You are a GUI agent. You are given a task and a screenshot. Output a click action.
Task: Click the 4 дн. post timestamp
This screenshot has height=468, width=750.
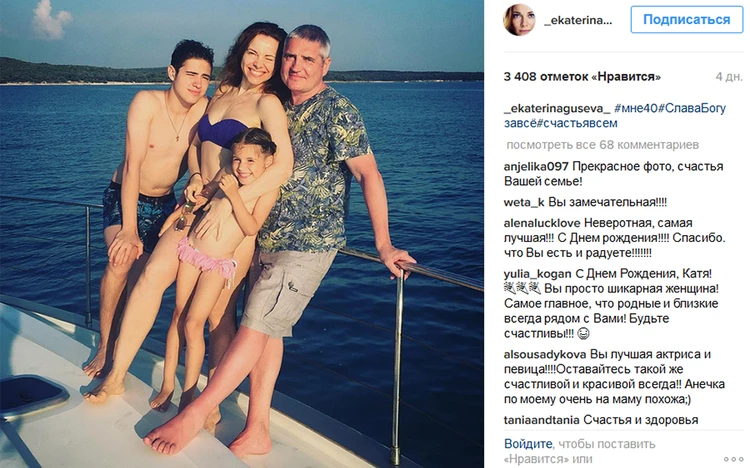(x=729, y=77)
